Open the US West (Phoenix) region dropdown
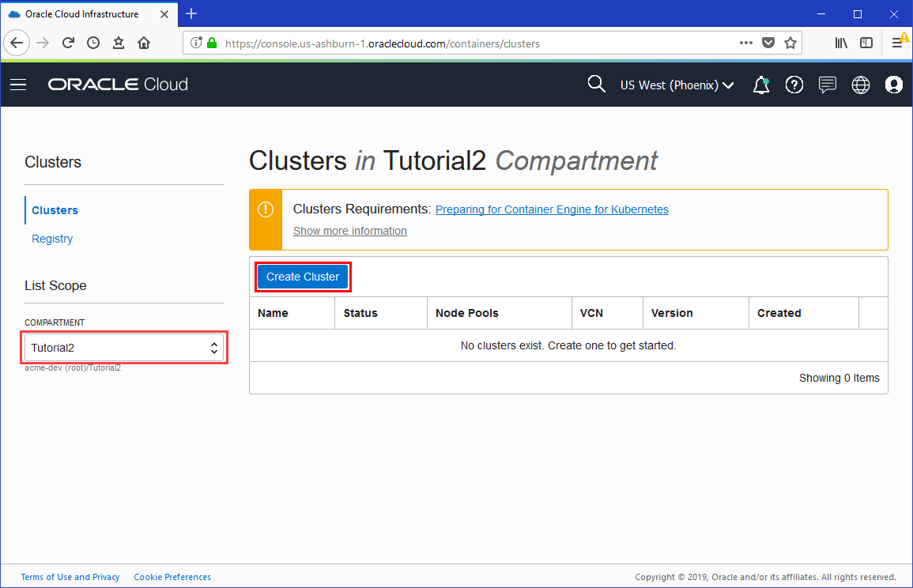The width and height of the screenshot is (913, 588). point(677,85)
